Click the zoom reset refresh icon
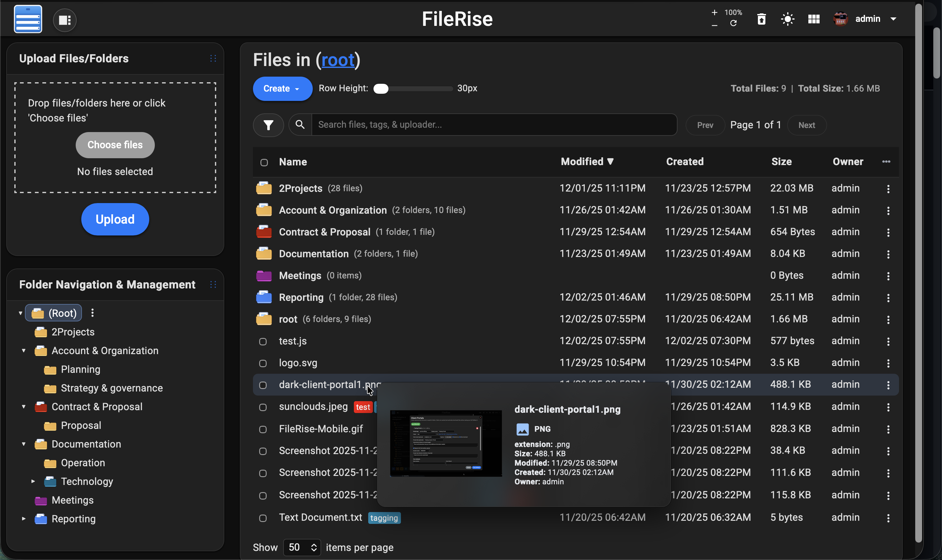 click(733, 24)
